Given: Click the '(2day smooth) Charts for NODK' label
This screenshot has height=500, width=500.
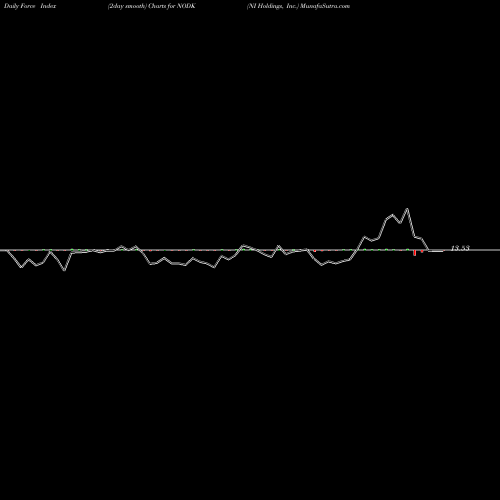Looking at the screenshot, I should click(152, 6).
